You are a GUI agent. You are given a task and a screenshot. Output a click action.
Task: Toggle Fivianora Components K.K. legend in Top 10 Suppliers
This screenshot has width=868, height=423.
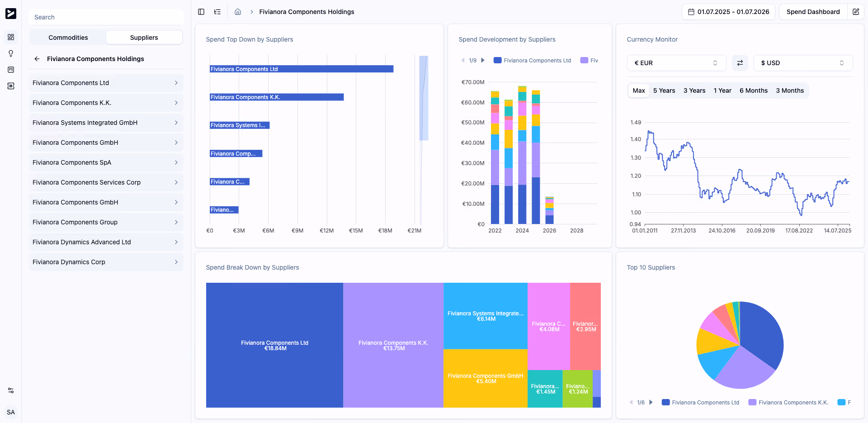coord(788,402)
